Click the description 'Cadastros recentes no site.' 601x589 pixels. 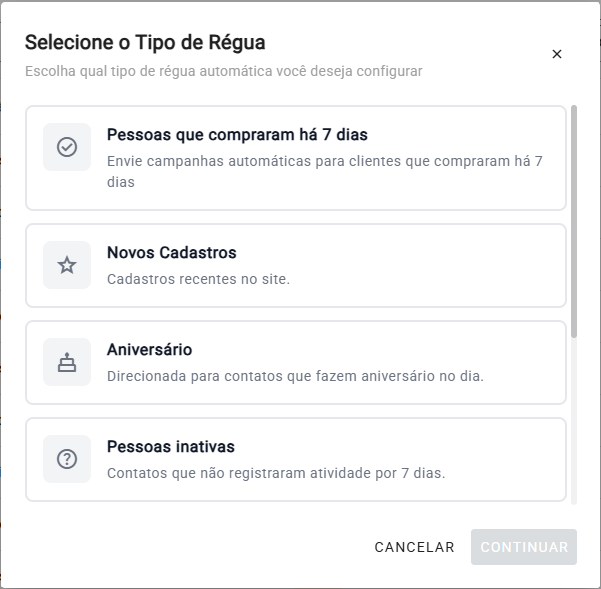point(198,279)
